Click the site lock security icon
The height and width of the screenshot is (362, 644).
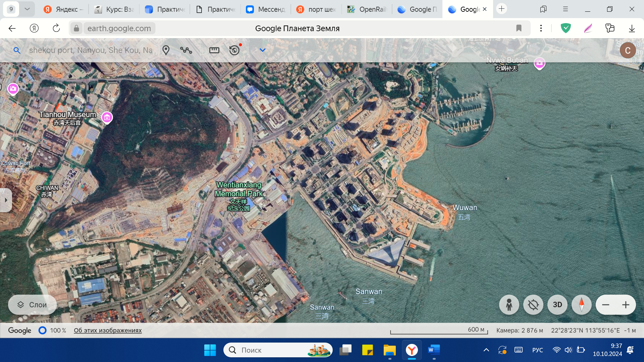point(76,28)
